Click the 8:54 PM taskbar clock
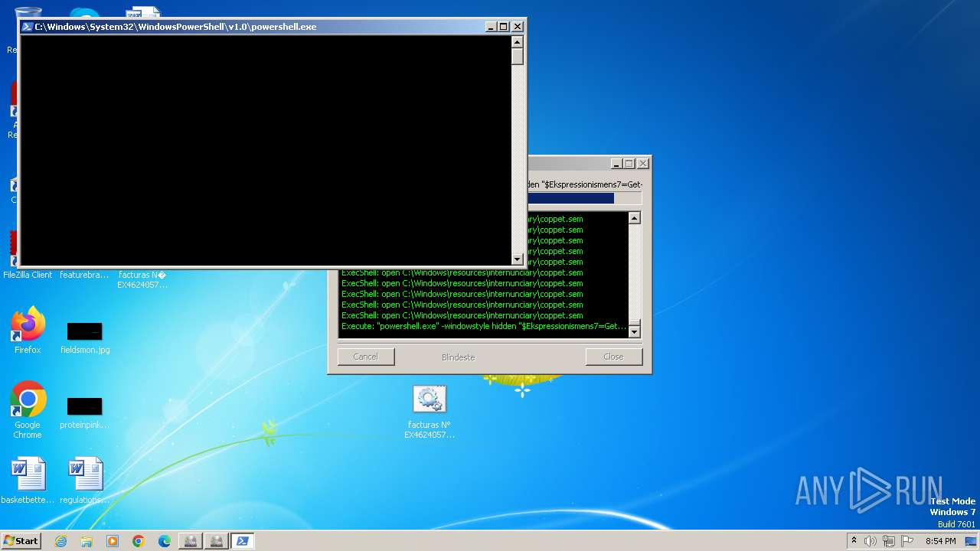Image resolution: width=980 pixels, height=551 pixels. [x=940, y=541]
